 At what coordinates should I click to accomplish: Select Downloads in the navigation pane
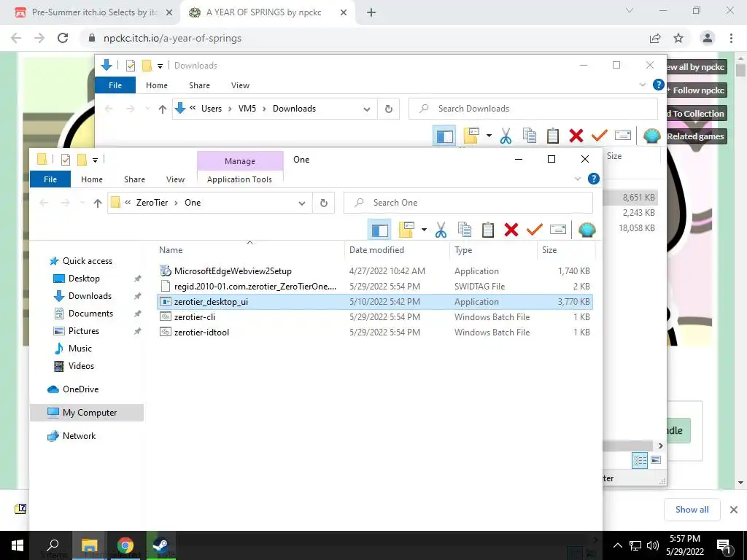click(x=90, y=296)
